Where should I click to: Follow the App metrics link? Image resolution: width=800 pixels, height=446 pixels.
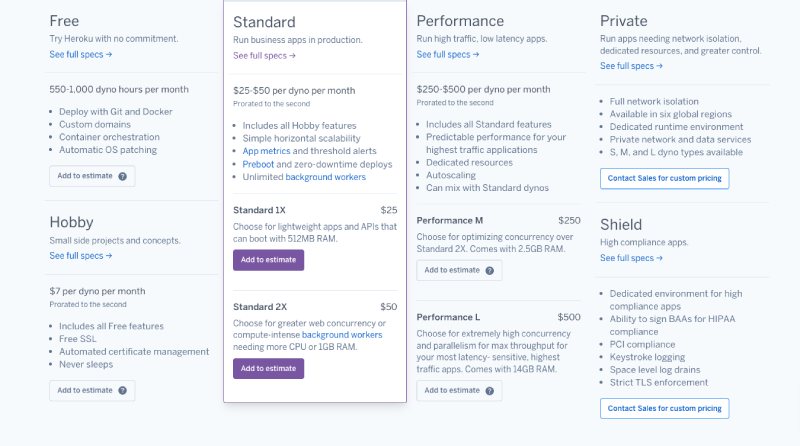pyautogui.click(x=266, y=151)
